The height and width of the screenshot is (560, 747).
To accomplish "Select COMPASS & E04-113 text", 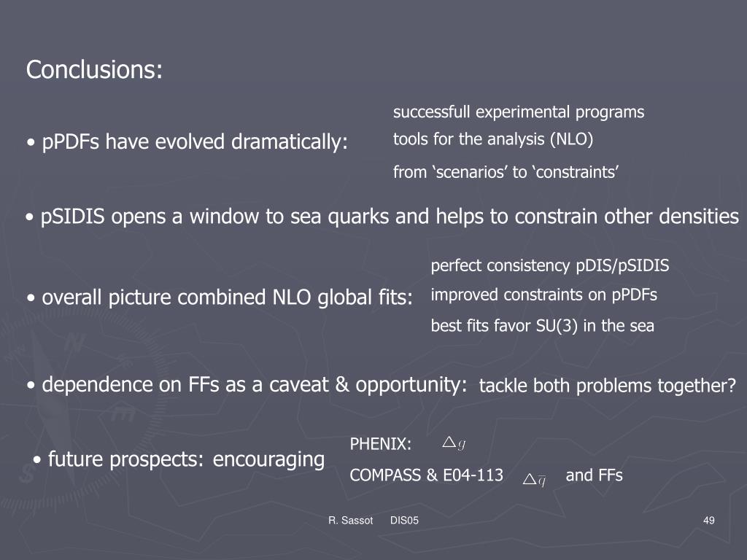I will point(426,475).
